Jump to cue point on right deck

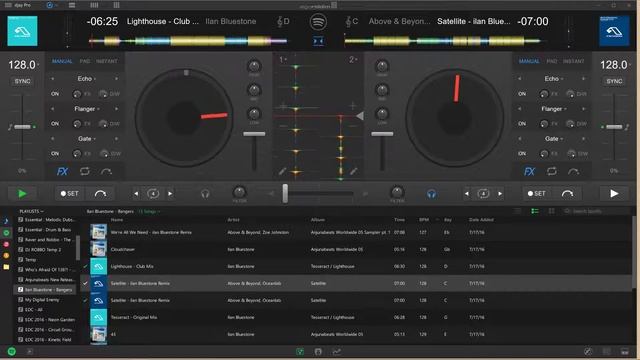pos(567,194)
